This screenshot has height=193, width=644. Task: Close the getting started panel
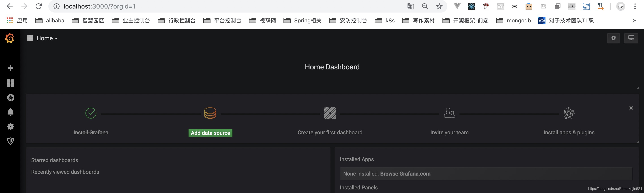point(631,108)
